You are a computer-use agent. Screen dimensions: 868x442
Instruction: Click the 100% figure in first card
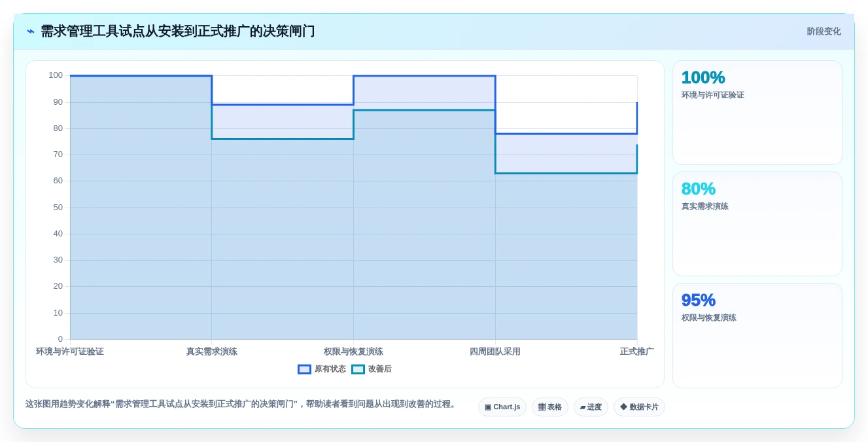click(703, 77)
